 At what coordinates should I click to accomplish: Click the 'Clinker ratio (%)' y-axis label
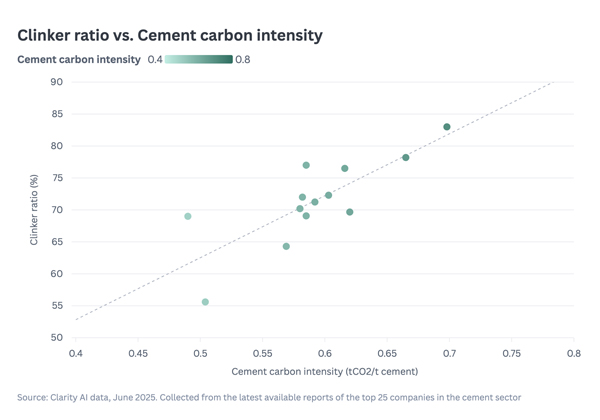(34, 209)
